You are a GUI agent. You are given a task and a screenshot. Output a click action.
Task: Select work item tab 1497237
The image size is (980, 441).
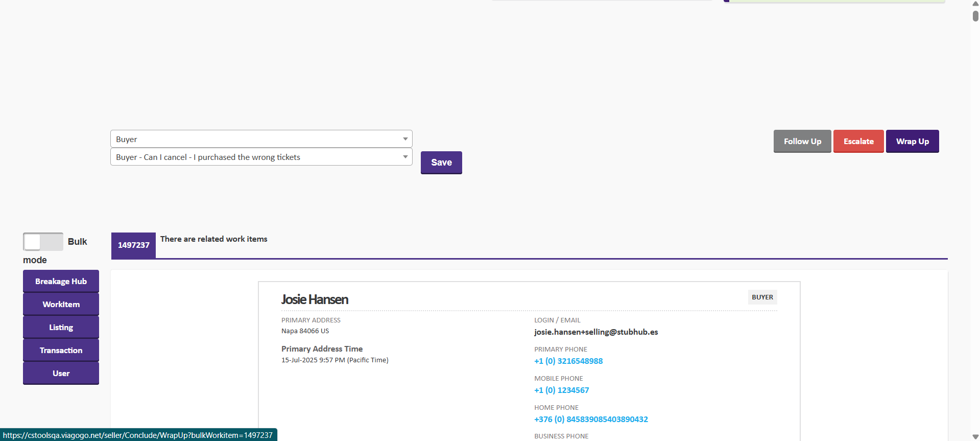click(x=133, y=245)
